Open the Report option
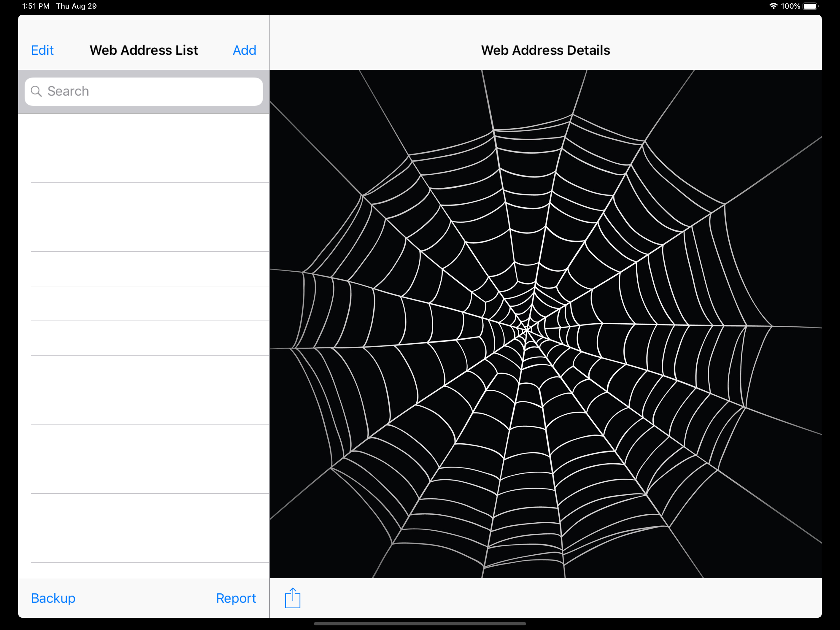Viewport: 840px width, 630px height. [x=236, y=598]
